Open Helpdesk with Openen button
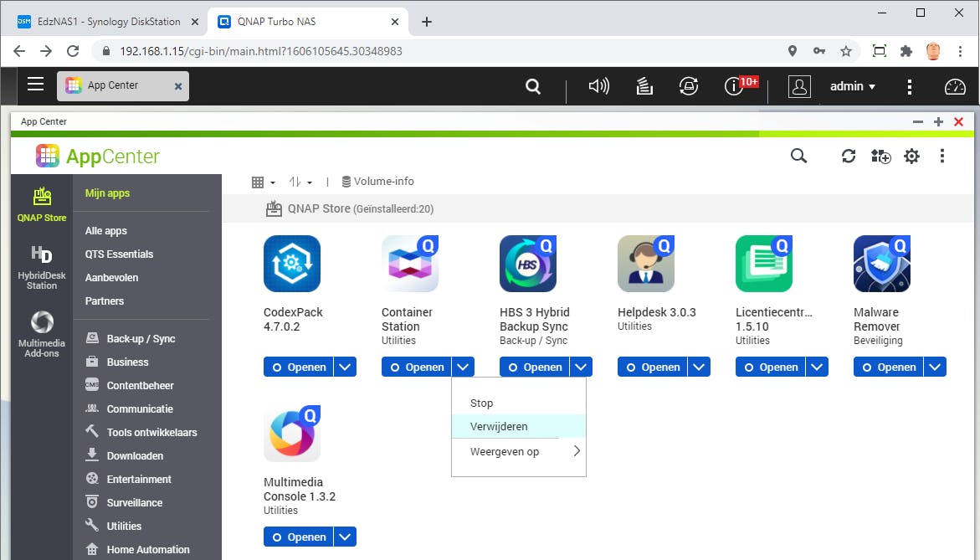This screenshot has width=980, height=560. coord(653,367)
